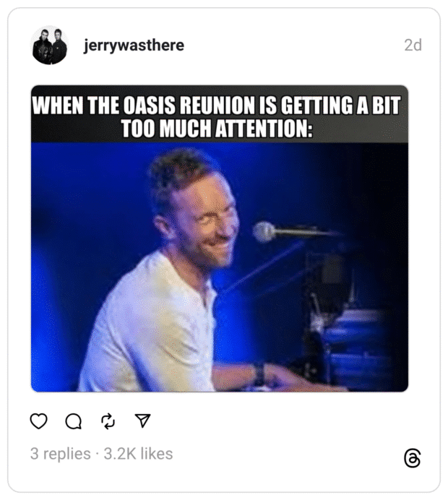Screen dimensions: 448x500
Task: Repost using the circular arrows icon
Action: pos(108,421)
